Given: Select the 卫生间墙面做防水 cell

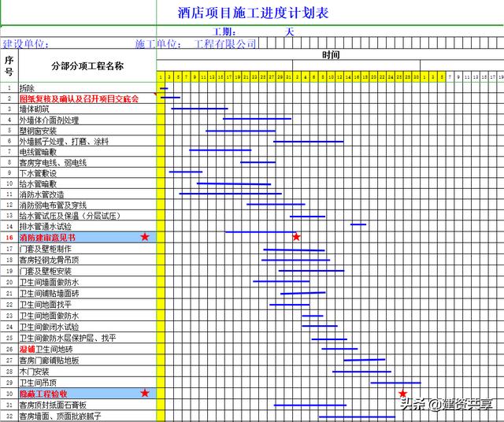Looking at the screenshot, I should click(87, 282).
